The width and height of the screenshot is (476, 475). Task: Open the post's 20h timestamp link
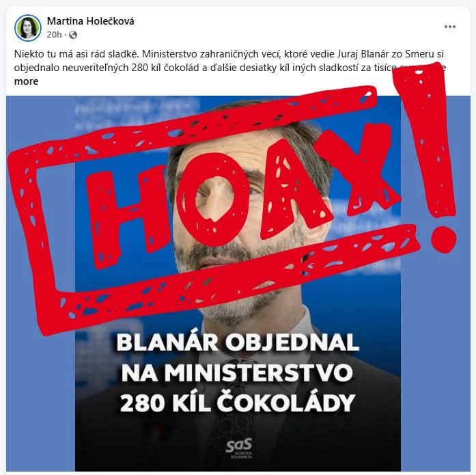pos(54,35)
